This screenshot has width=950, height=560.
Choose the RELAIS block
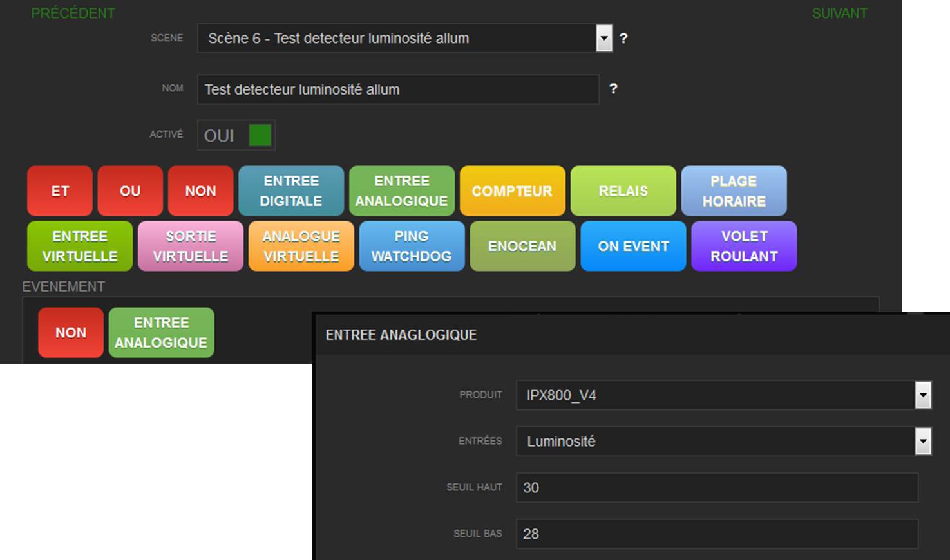pos(623,191)
